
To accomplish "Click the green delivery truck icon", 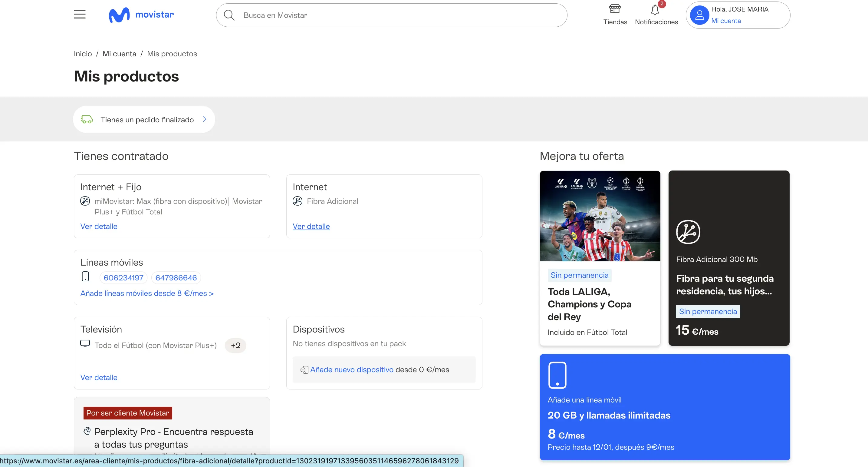I will click(x=87, y=119).
